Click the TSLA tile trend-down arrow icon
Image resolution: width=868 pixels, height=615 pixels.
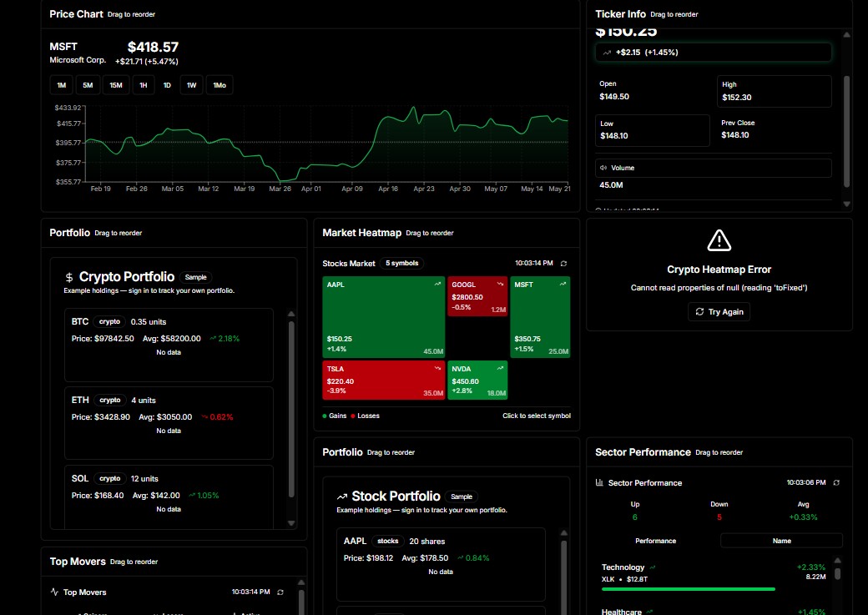coord(437,368)
